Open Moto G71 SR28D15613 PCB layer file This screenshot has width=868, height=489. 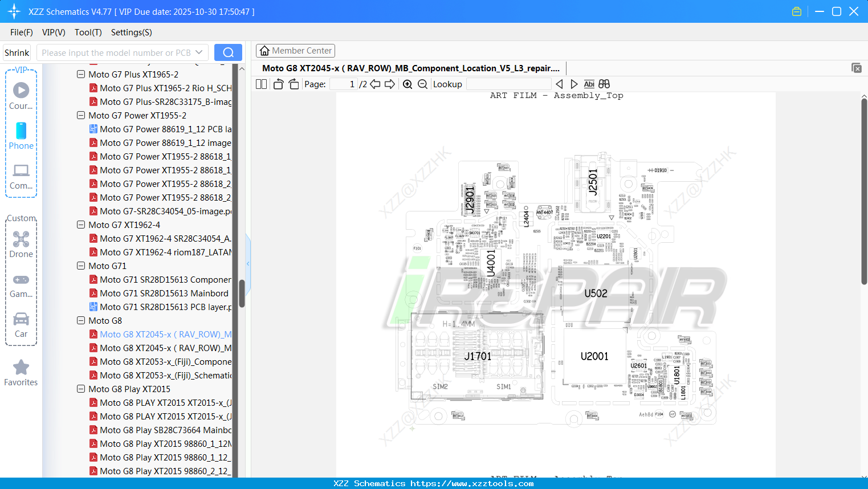tap(161, 307)
